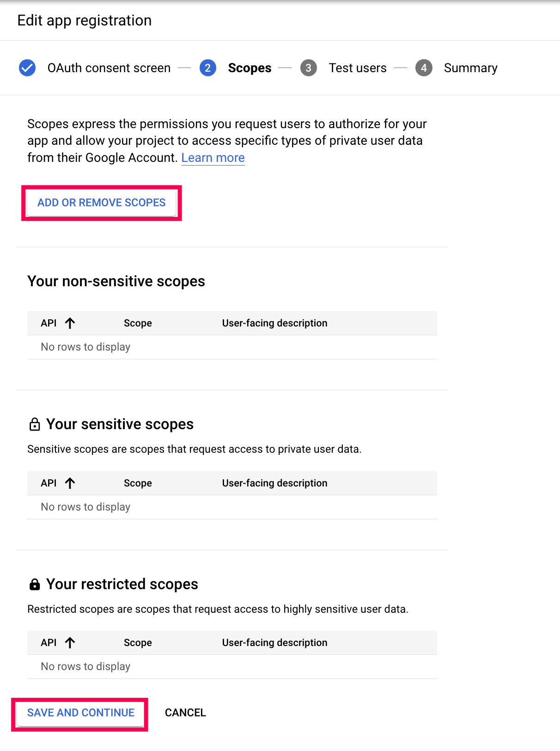Open the Learn more link
Image resolution: width=560 pixels, height=751 pixels.
click(x=213, y=158)
